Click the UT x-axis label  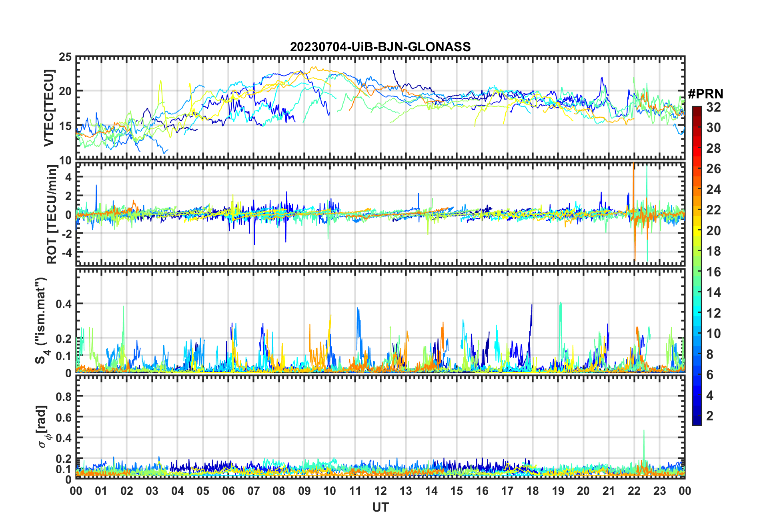(x=380, y=507)
